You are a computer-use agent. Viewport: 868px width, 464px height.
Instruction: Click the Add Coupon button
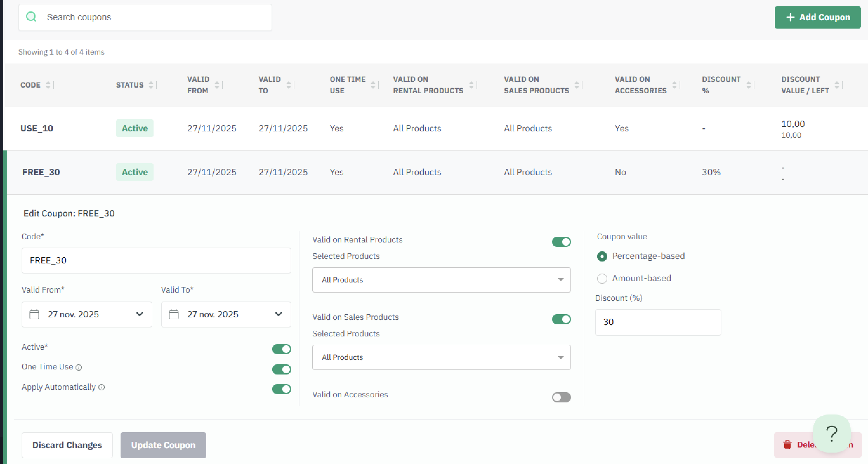817,17
